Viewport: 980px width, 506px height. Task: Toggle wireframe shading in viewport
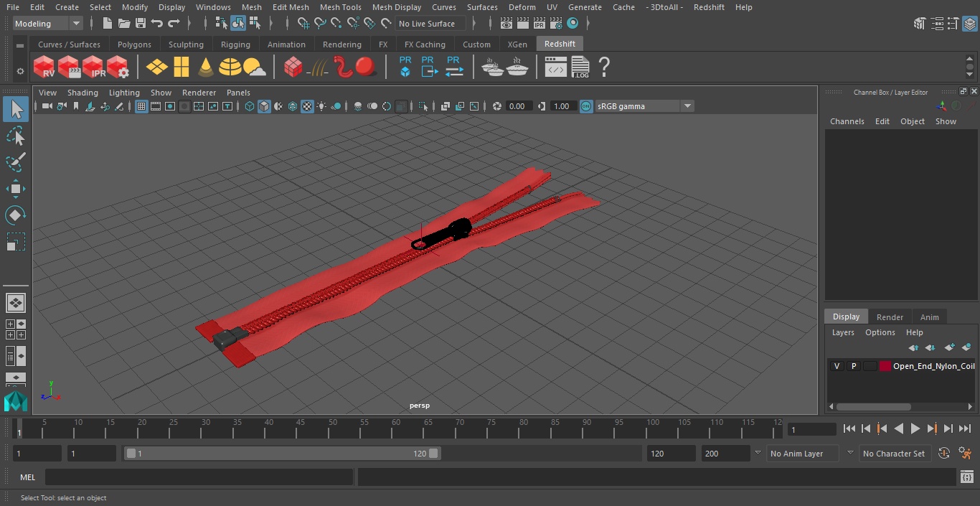click(x=250, y=106)
